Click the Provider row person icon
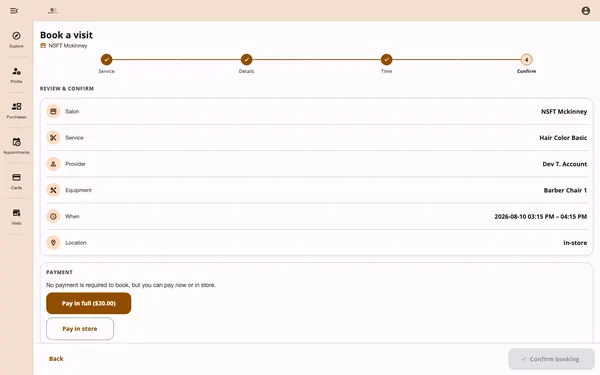Screen dimensions: 600x375 coord(53,164)
